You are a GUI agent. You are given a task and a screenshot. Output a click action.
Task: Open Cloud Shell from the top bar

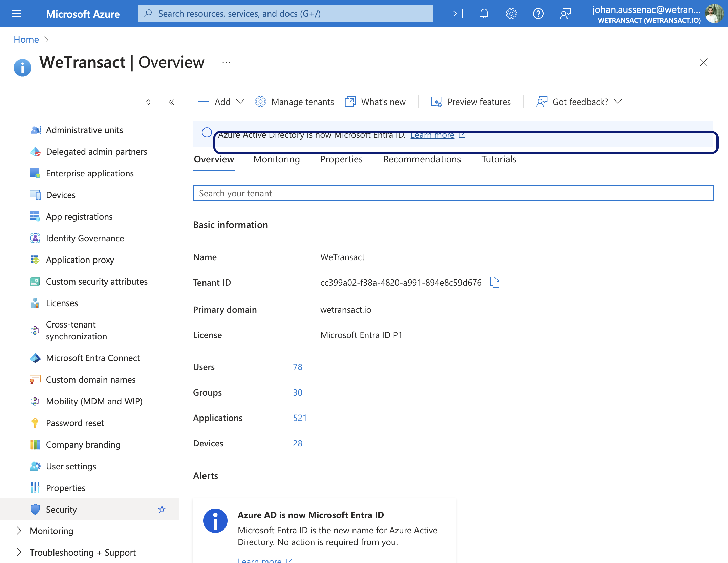coord(457,14)
